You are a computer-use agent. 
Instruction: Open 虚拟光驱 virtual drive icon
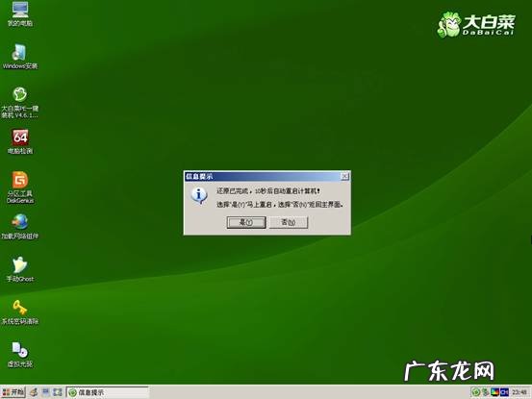point(20,355)
